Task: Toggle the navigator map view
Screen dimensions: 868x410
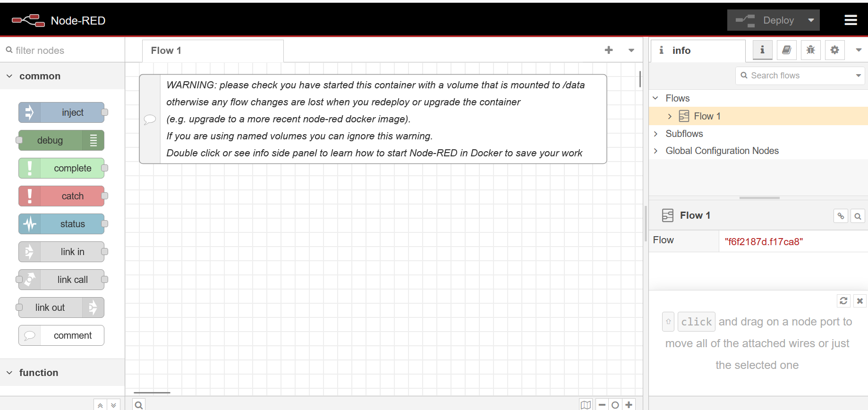Action: pos(586,405)
